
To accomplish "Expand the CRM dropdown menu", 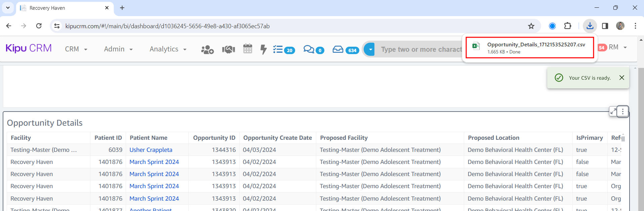I will [76, 49].
